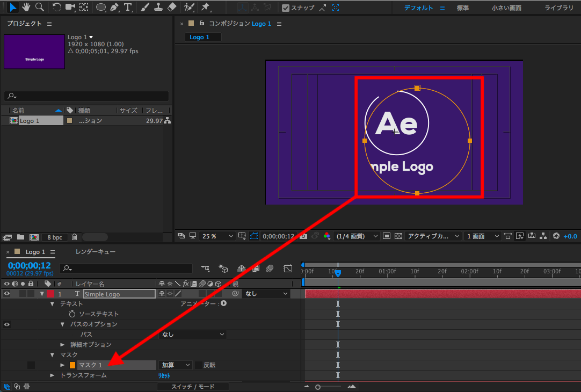Hide the Simple Logo layer
581x392 pixels.
[x=7, y=294]
